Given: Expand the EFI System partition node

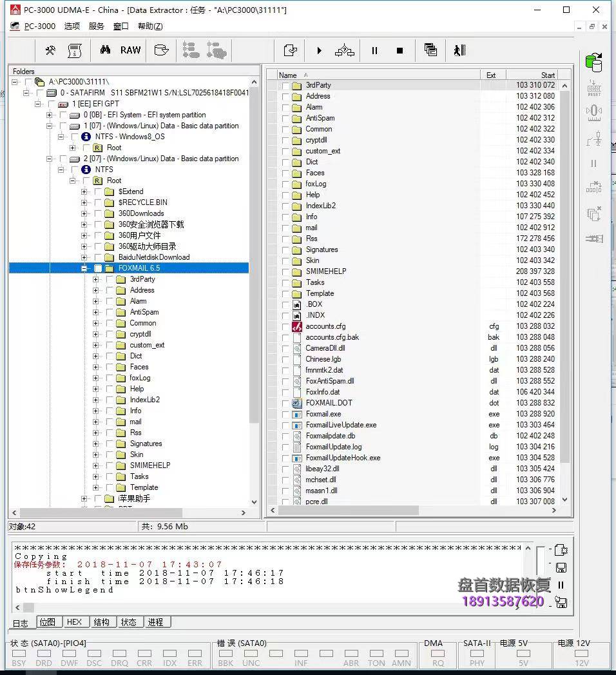Looking at the screenshot, I should [49, 115].
